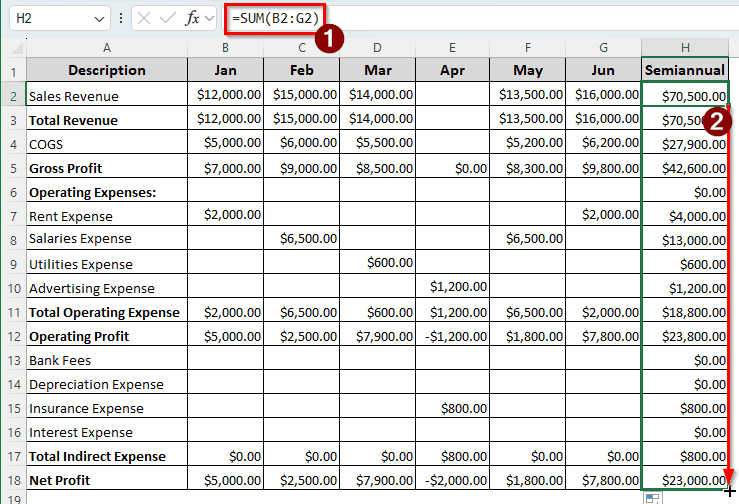Viewport: 739px width, 504px height.
Task: Expand the Name Box dropdown arrow
Action: point(99,19)
